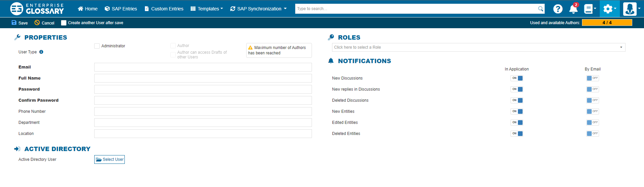The image size is (644, 187).
Task: Toggle Deleted Entities email notification
Action: click(592, 134)
